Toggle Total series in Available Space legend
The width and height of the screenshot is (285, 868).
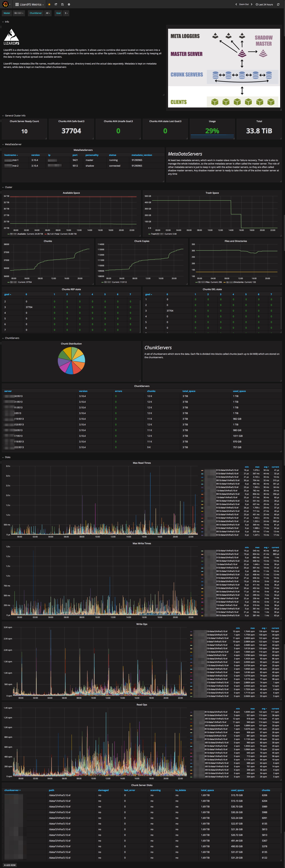pos(53,234)
